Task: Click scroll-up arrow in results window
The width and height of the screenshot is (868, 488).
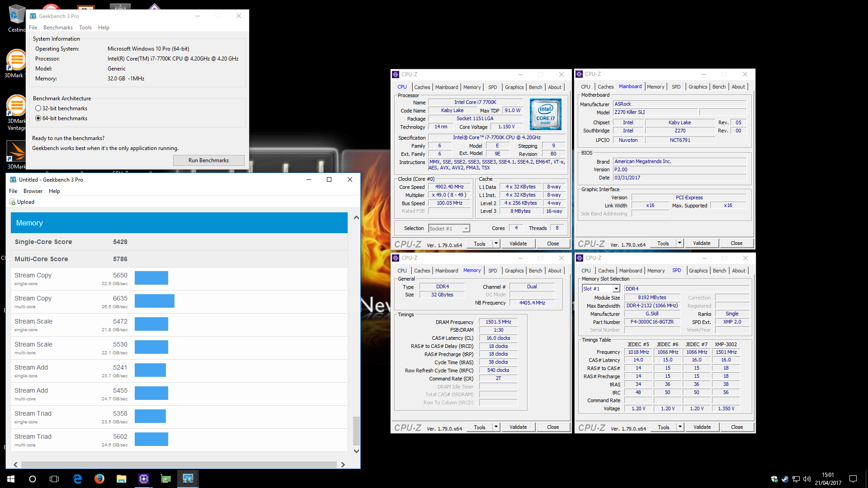Action: tap(356, 218)
